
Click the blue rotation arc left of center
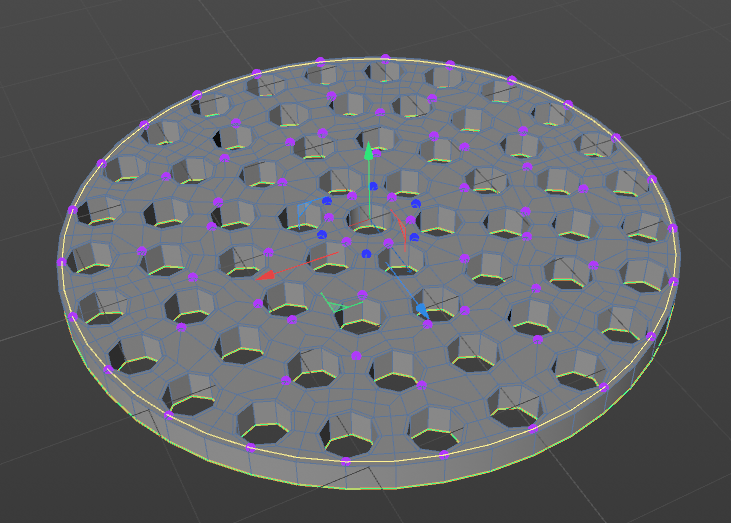coord(308,210)
